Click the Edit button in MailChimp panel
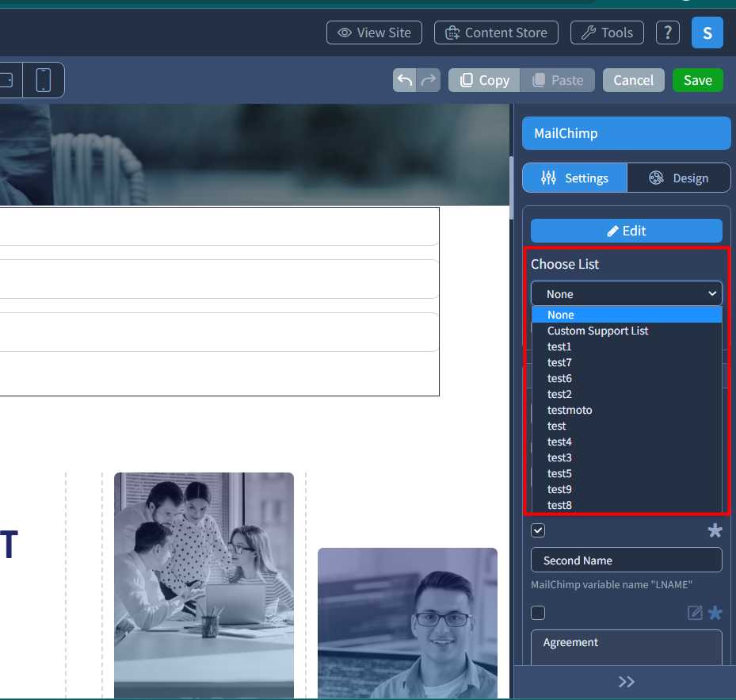The image size is (736, 700). (626, 231)
